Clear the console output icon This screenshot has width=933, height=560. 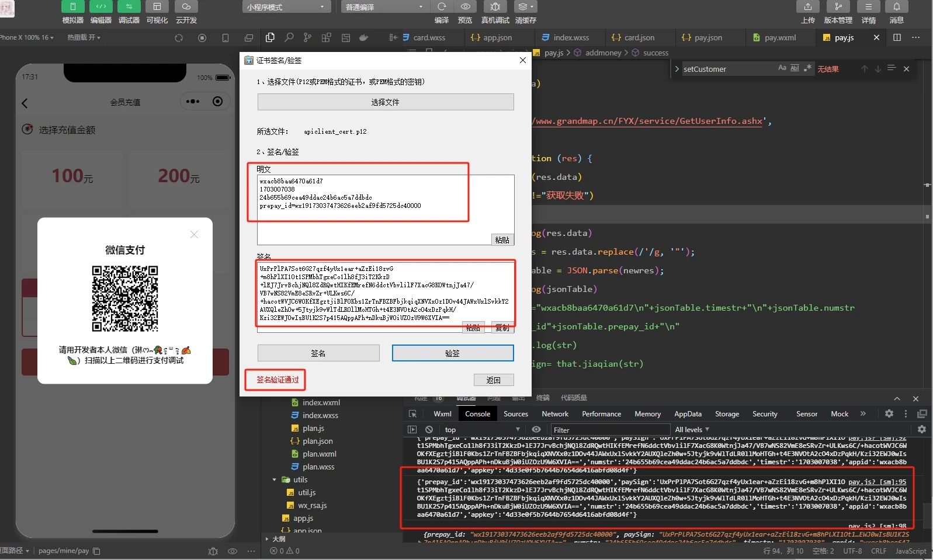[x=429, y=429]
